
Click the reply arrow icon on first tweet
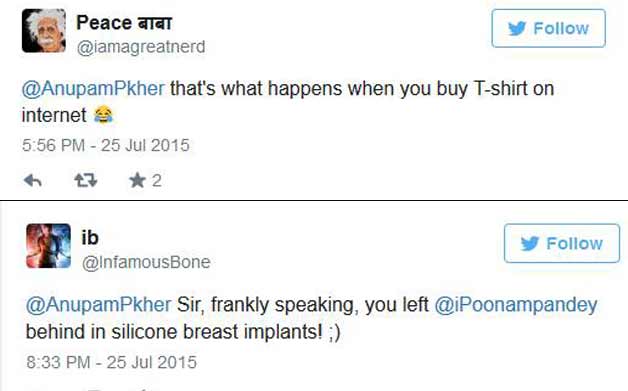click(33, 181)
